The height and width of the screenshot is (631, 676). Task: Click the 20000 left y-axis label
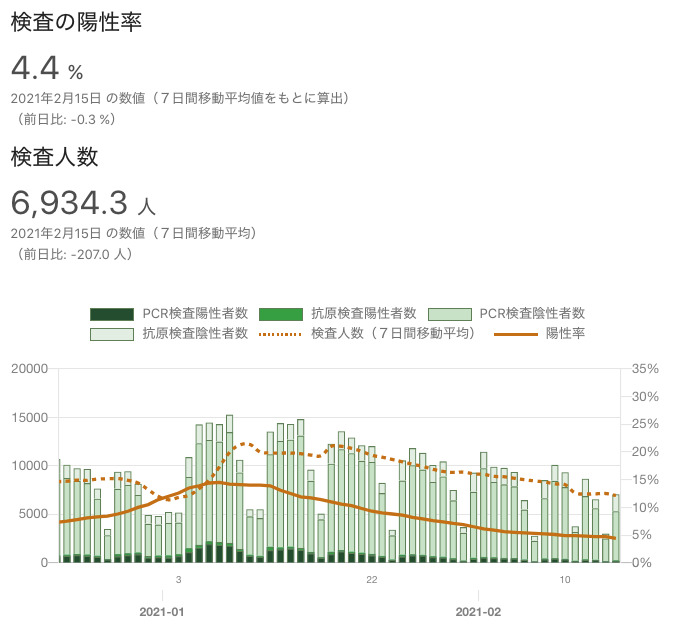click(29, 369)
